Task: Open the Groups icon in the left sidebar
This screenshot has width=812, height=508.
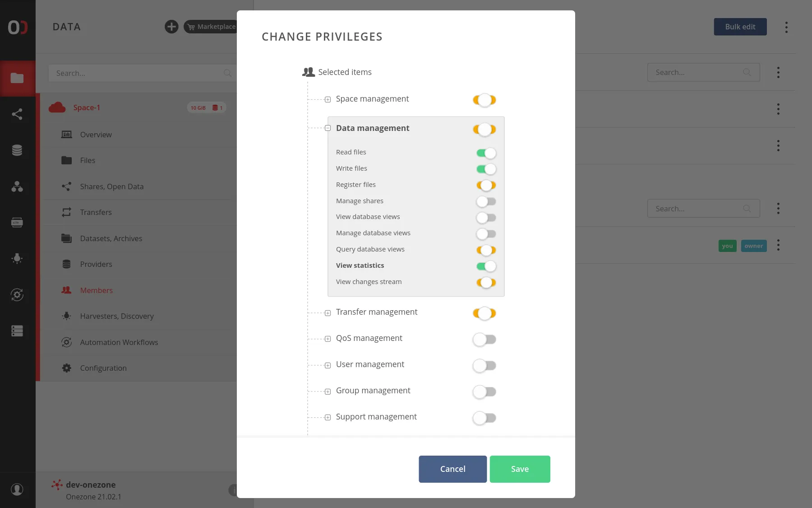Action: coord(17,186)
